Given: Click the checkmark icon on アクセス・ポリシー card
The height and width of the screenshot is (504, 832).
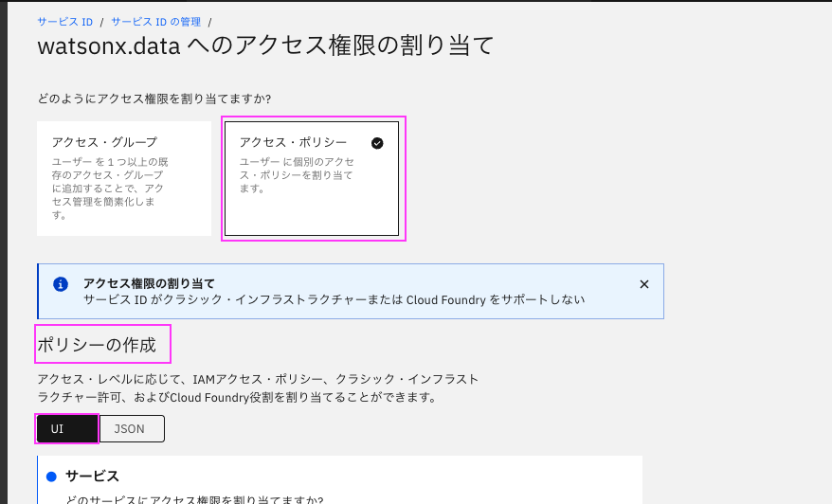Looking at the screenshot, I should (377, 143).
